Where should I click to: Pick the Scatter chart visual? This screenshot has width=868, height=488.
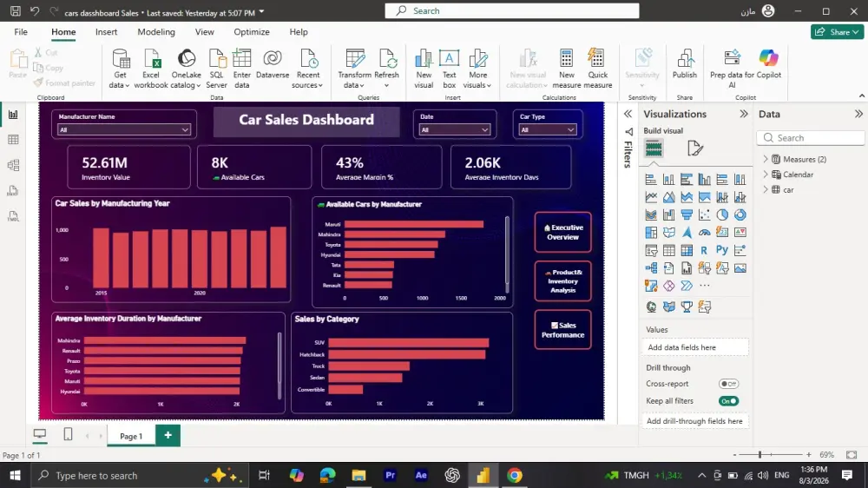point(704,215)
